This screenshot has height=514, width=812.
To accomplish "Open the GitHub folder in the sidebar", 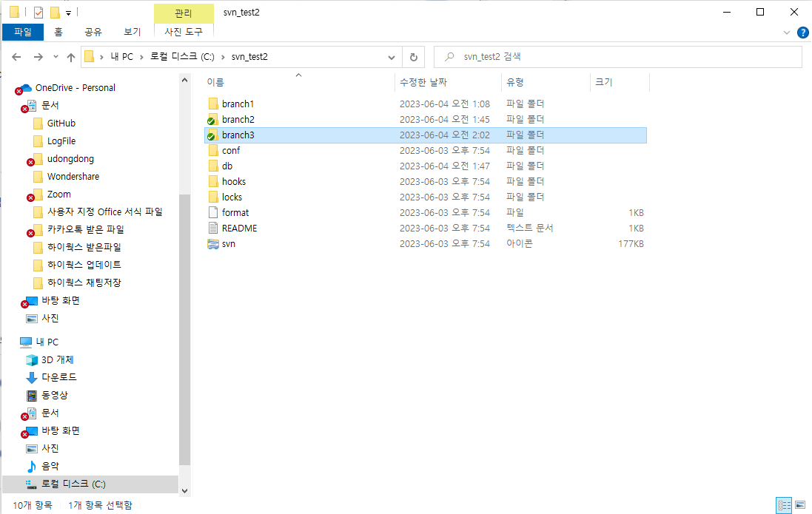I will click(x=61, y=124).
